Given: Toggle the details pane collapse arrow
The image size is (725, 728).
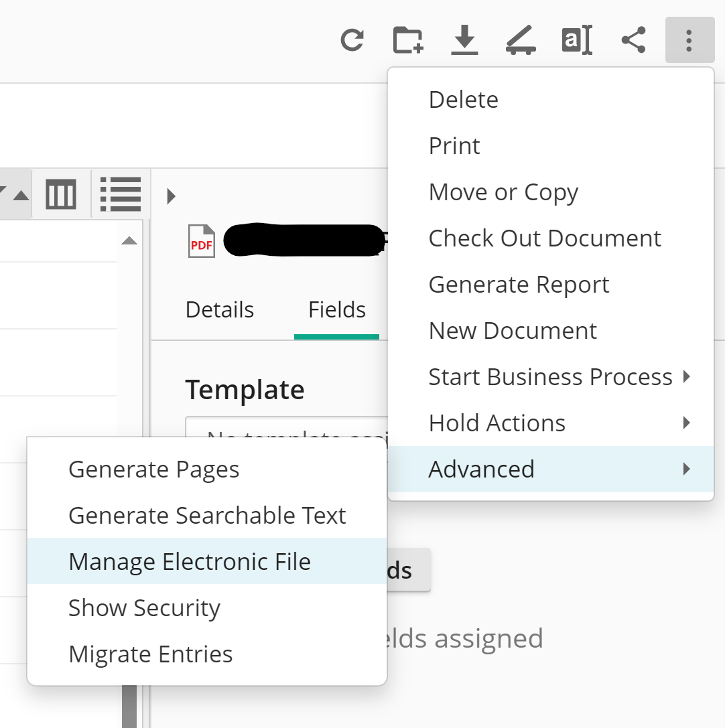Looking at the screenshot, I should 171,196.
